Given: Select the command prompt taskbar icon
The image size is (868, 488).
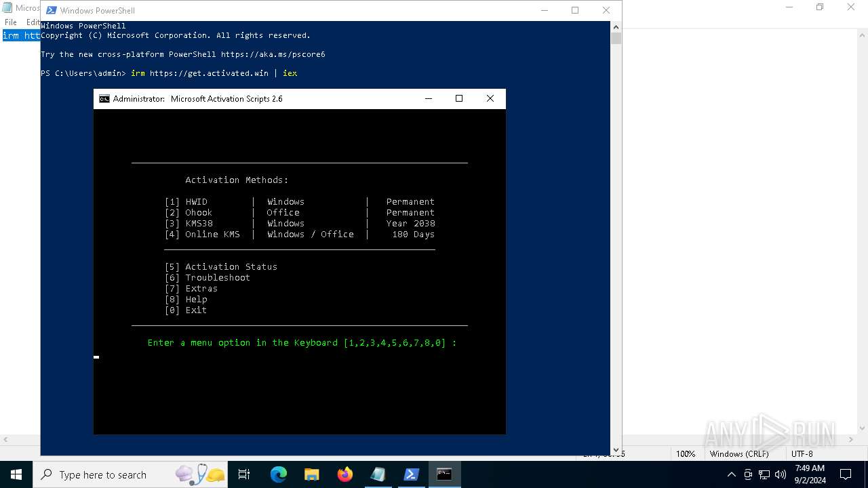Looking at the screenshot, I should point(444,474).
